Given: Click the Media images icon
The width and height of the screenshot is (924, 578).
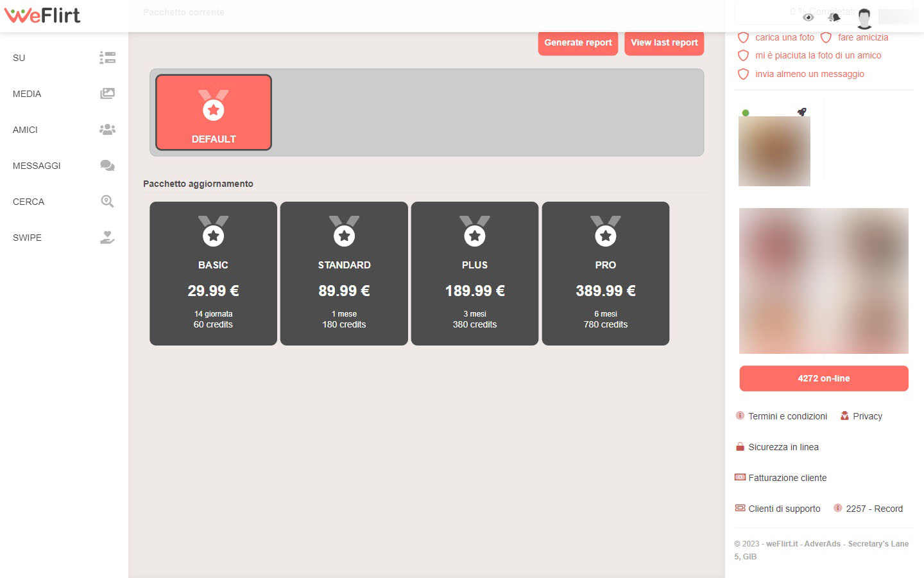Looking at the screenshot, I should coord(107,94).
